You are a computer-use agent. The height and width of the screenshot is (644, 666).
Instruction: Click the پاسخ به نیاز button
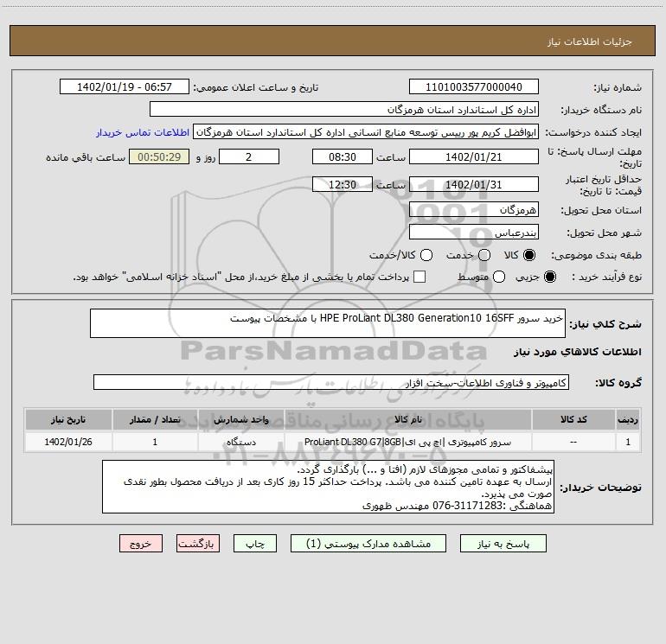(503, 544)
